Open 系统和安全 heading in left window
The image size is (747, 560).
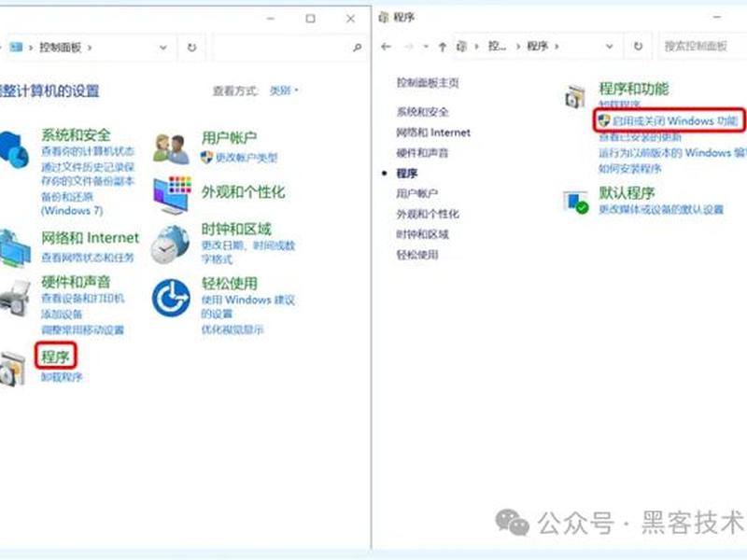coord(76,135)
